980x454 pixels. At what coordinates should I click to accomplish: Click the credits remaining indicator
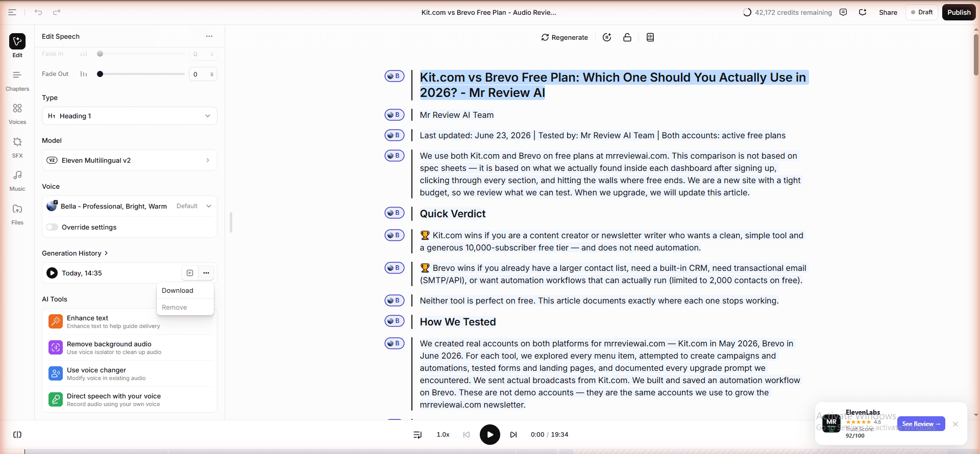pyautogui.click(x=788, y=12)
